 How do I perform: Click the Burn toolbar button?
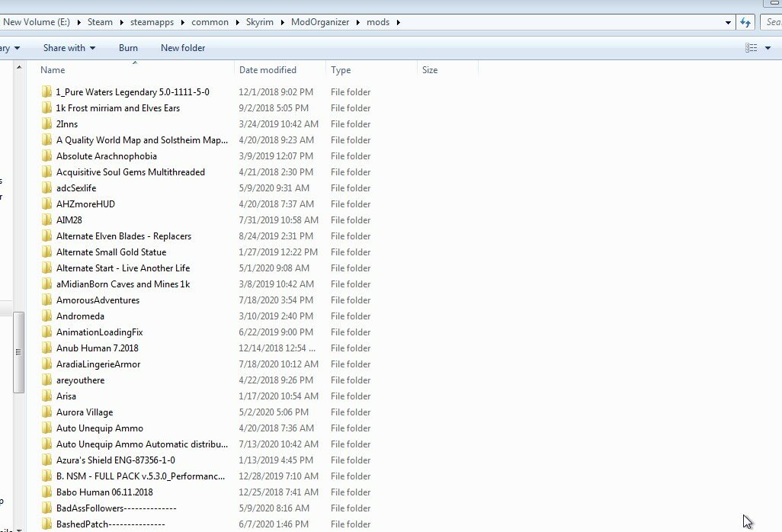tap(128, 48)
